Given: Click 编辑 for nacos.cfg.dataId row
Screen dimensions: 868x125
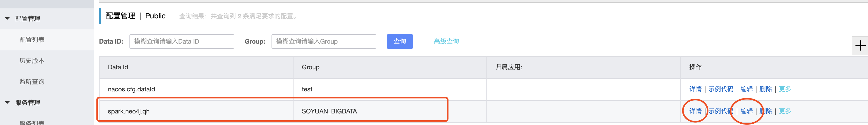Looking at the screenshot, I should tap(746, 89).
